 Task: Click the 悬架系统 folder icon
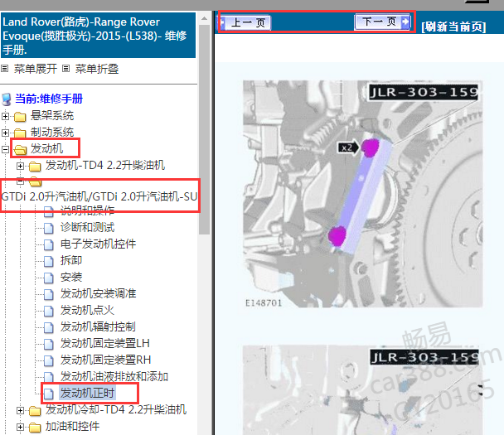click(20, 117)
